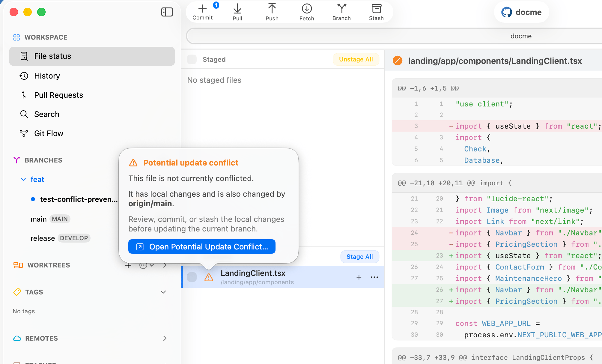The image size is (602, 364).
Task: Click the Pull Requests icon
Action: coord(24,95)
